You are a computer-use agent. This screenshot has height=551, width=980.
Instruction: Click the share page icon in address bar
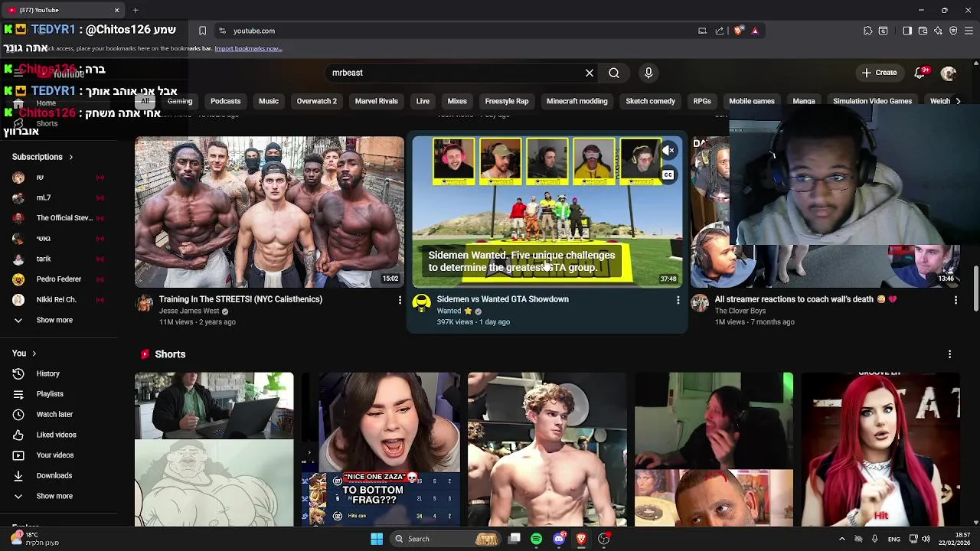pos(720,31)
